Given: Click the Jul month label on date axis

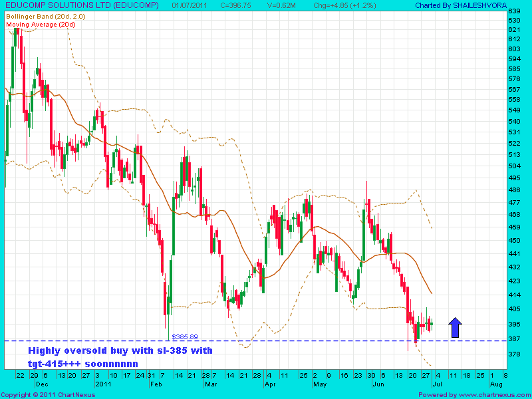Looking at the screenshot, I should [x=436, y=384].
